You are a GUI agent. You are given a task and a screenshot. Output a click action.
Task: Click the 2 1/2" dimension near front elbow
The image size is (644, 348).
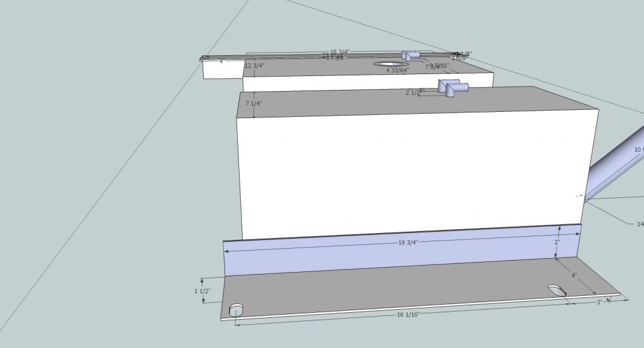[413, 92]
